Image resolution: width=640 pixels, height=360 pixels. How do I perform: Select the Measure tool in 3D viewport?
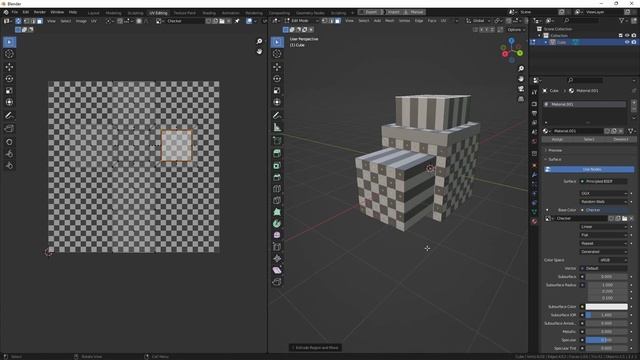[x=277, y=127]
